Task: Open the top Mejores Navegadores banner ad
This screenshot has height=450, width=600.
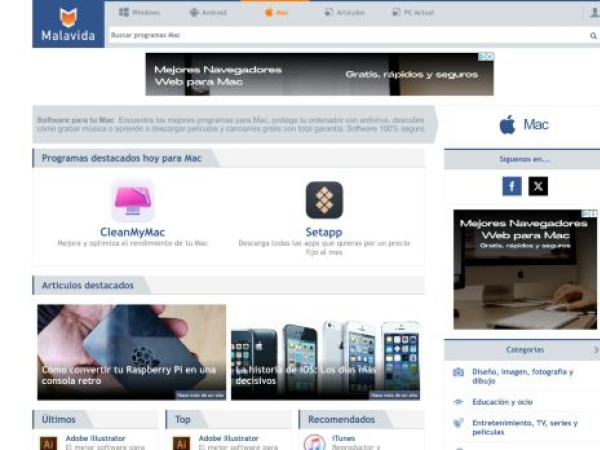Action: point(320,74)
